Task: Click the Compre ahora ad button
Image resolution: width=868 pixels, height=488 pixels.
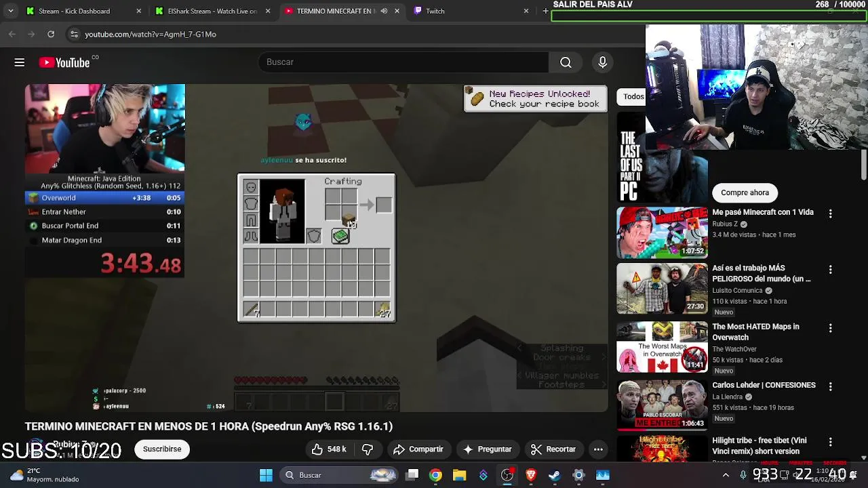Action: 745,193
